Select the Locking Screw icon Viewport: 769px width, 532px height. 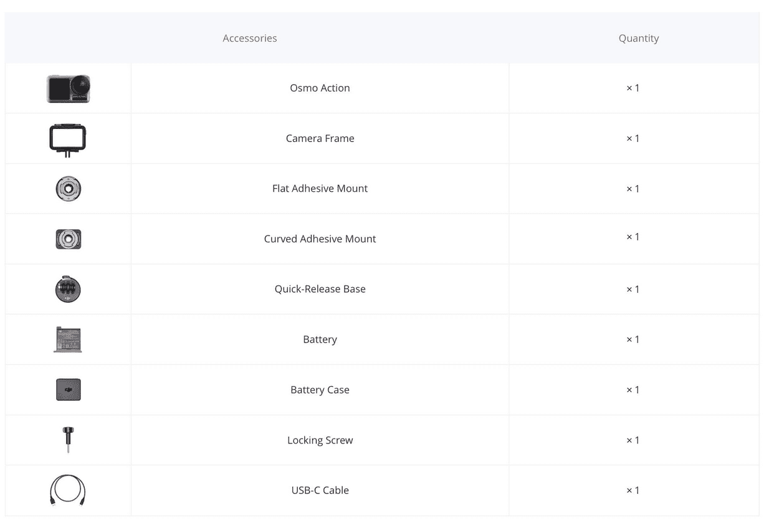[68, 439]
